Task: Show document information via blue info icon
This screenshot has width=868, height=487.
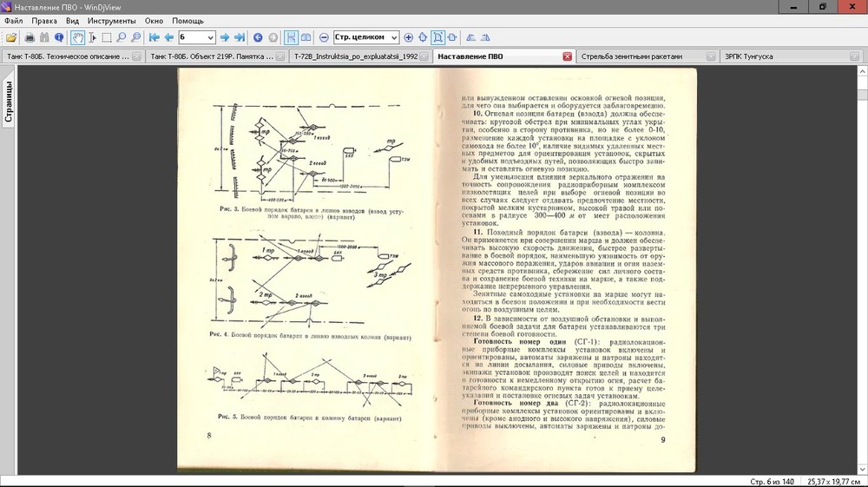Action: [x=59, y=37]
